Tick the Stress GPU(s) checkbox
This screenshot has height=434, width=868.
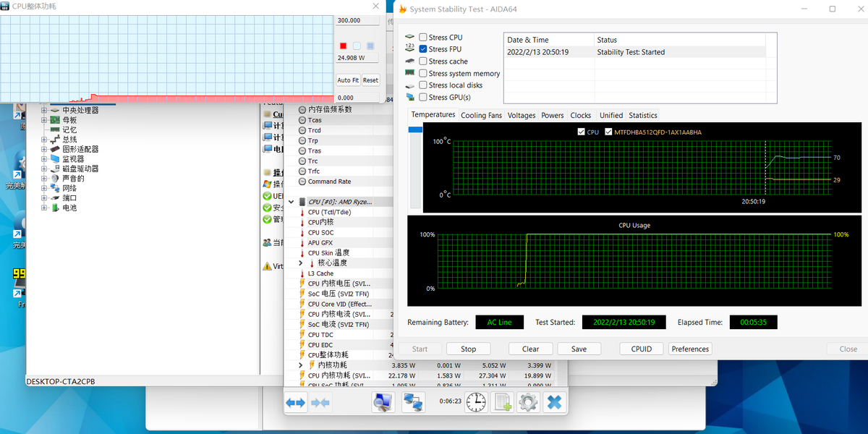(423, 97)
